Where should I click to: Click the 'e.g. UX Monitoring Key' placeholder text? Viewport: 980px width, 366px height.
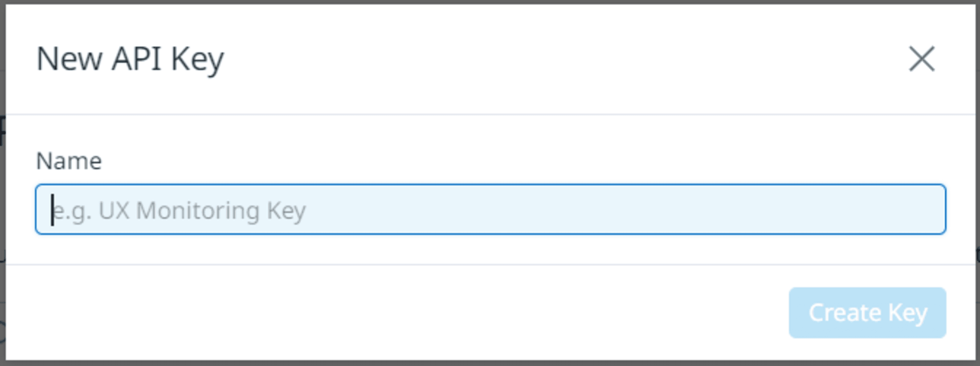coord(179,211)
